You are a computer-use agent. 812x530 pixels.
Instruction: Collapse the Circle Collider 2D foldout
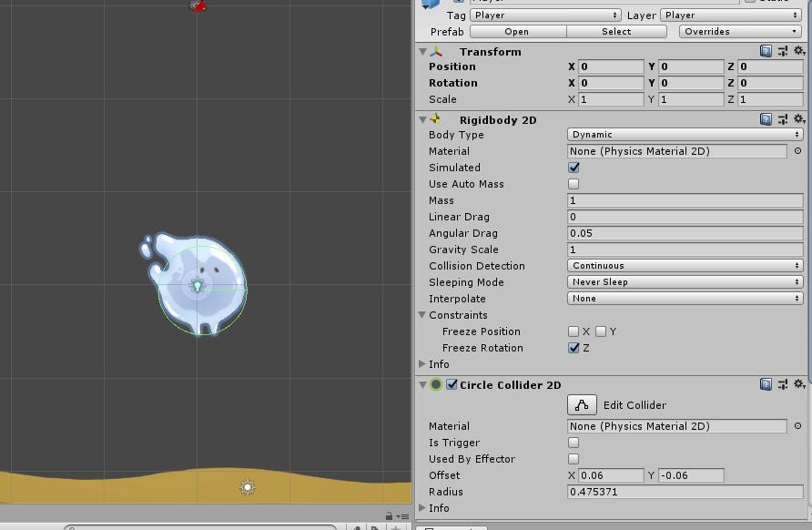tap(422, 385)
